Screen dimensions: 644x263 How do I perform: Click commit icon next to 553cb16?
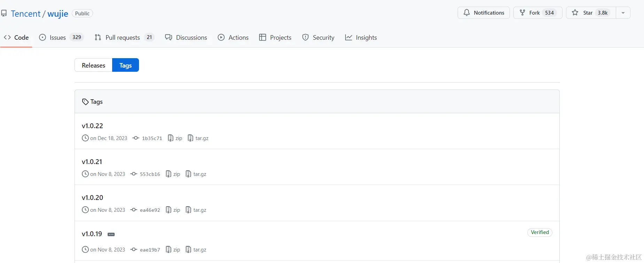pos(134,174)
